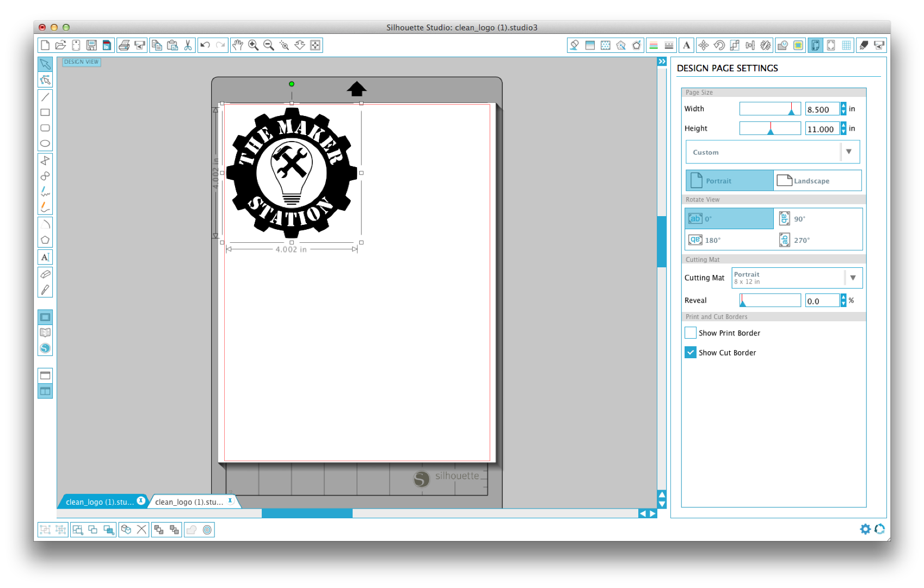
Task: Open the Rotate options panel
Action: (719, 45)
